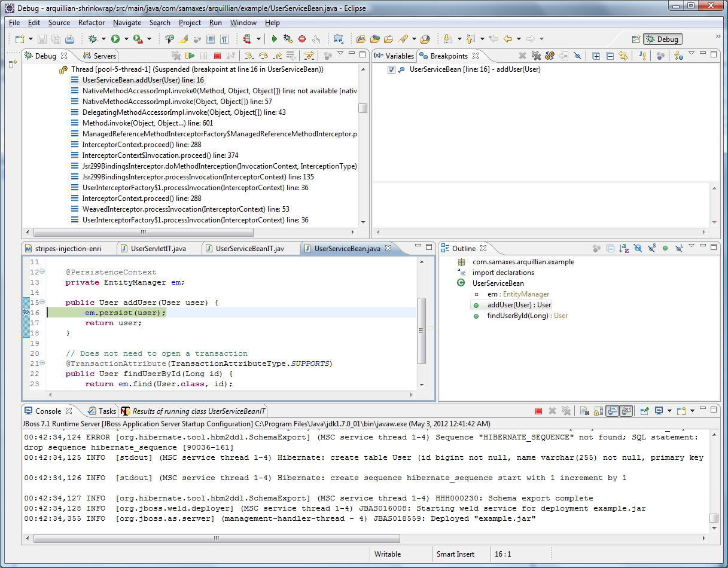Viewport: 728px width, 568px height.
Task: Close the UserServiceBean.java editor tab
Action: [388, 248]
